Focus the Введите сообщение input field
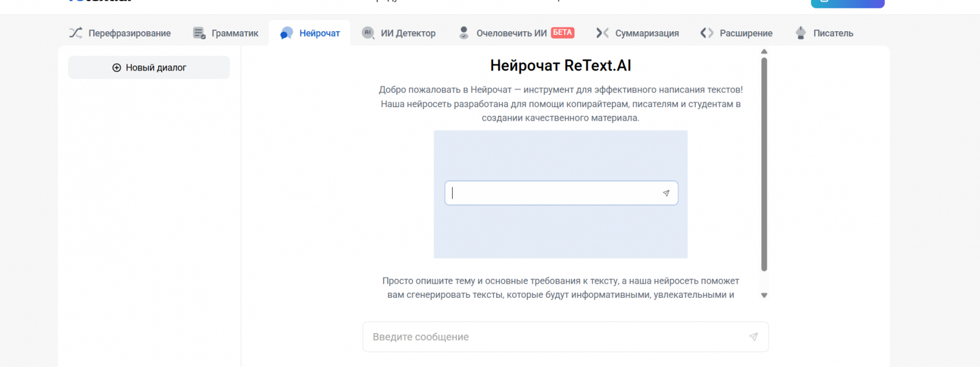This screenshot has height=367, width=980. coord(554,337)
